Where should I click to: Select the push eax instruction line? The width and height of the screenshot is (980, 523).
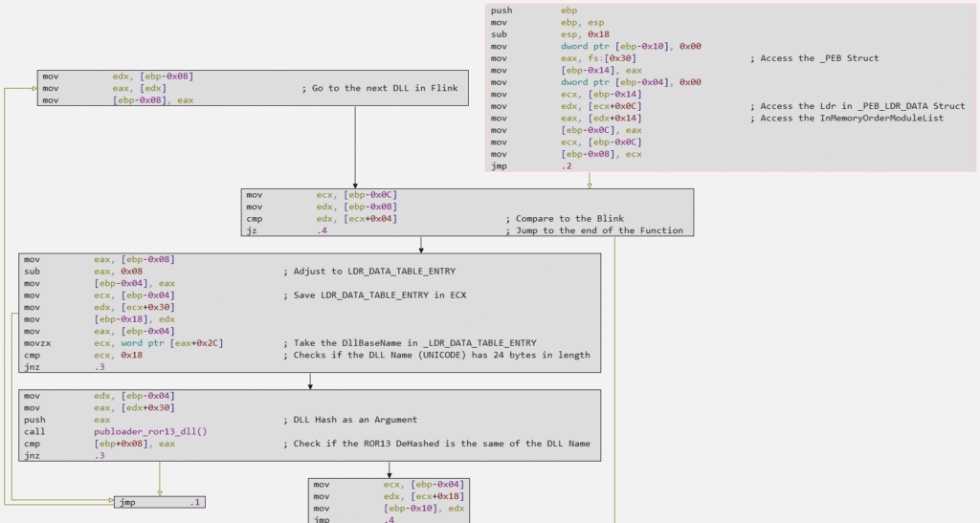(x=67, y=419)
